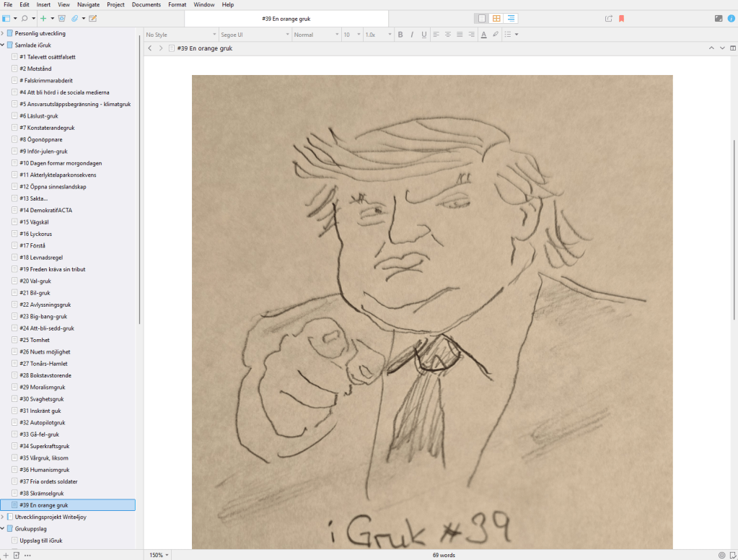Switch to Outliner view mode
Image resolution: width=738 pixels, height=560 pixels.
tap(511, 18)
